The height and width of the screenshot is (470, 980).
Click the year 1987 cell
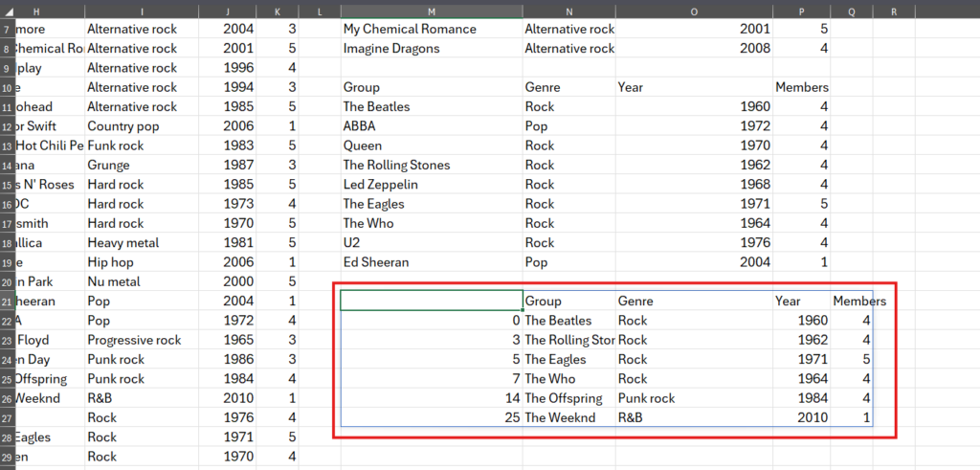coord(228,165)
